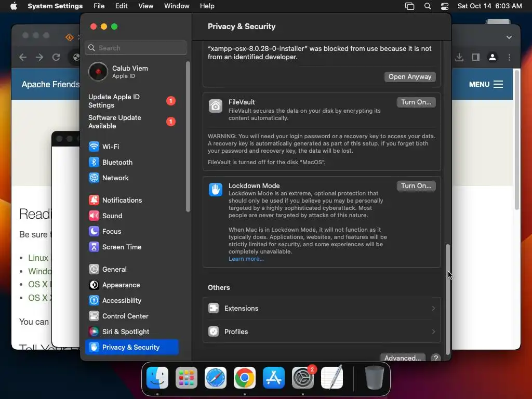Click Open Anyway for xampp installer
The width and height of the screenshot is (532, 399).
click(410, 77)
